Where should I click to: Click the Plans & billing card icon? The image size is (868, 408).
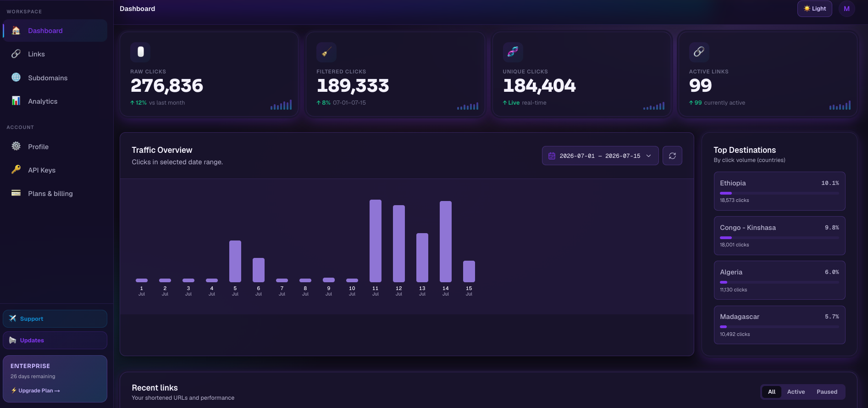click(x=16, y=193)
